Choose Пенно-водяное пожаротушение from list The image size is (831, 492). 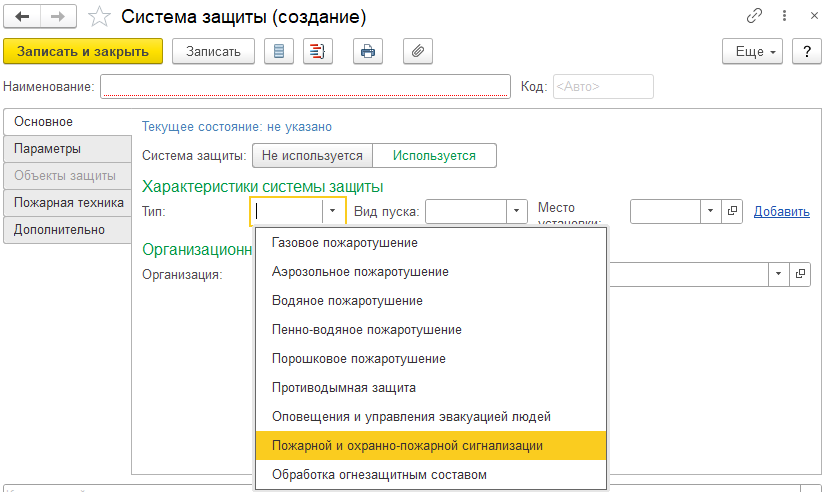tap(431, 330)
